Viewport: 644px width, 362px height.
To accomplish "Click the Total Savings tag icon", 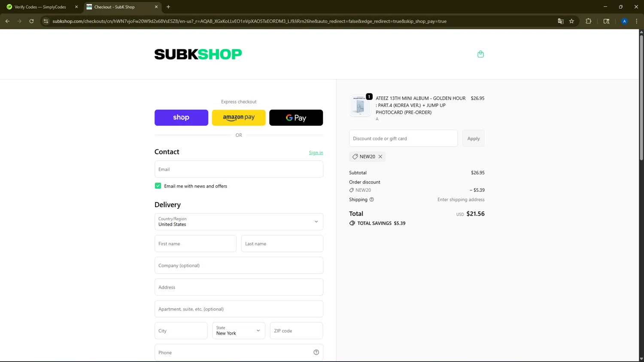I will click(352, 223).
